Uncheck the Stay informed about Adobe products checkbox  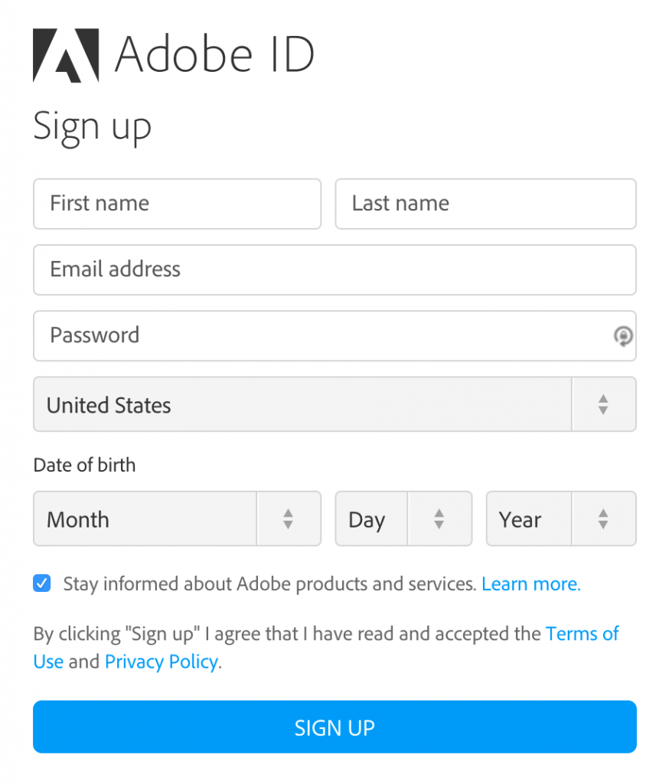pyautogui.click(x=42, y=583)
